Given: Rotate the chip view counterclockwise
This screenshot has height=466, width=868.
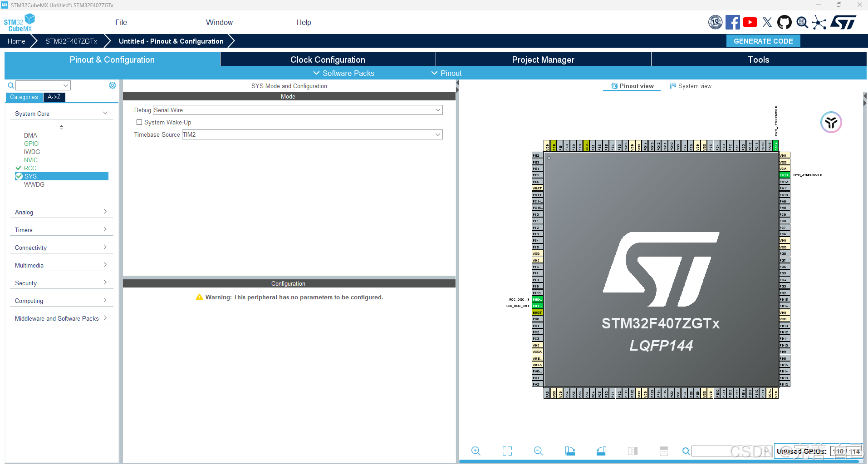Looking at the screenshot, I should 602,451.
